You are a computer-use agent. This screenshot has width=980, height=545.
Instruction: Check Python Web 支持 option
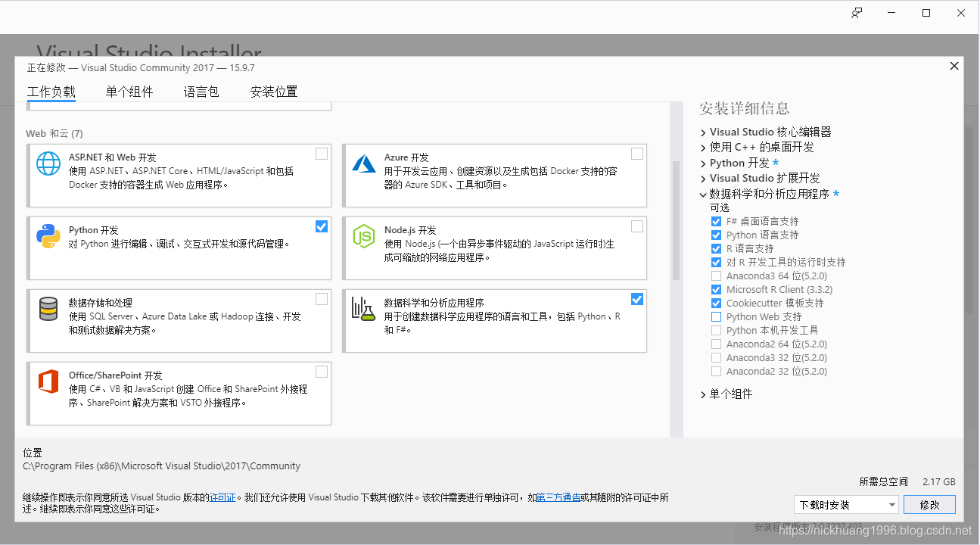(x=716, y=317)
